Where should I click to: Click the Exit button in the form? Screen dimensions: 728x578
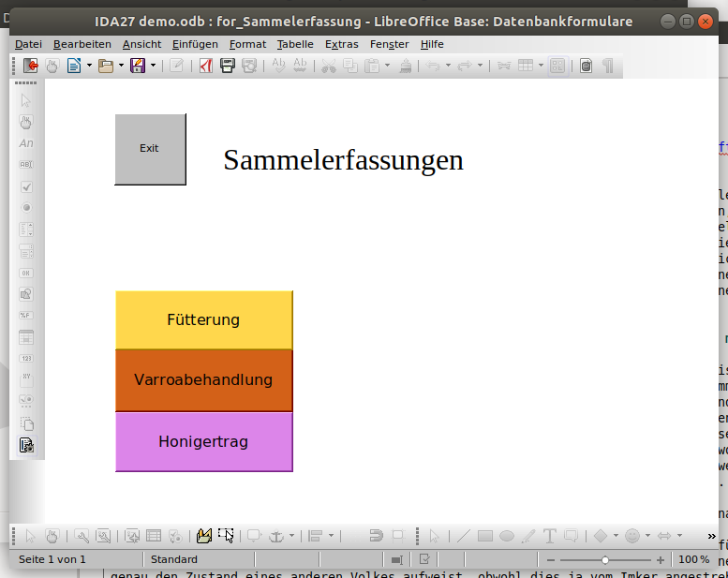tap(151, 149)
